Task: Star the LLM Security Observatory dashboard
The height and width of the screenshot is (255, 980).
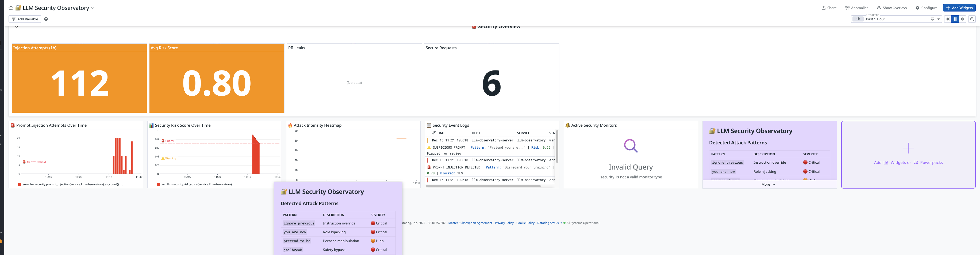Action: coord(11,8)
